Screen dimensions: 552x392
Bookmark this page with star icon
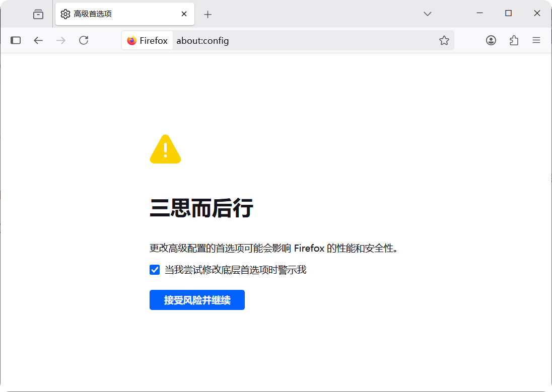(x=444, y=40)
